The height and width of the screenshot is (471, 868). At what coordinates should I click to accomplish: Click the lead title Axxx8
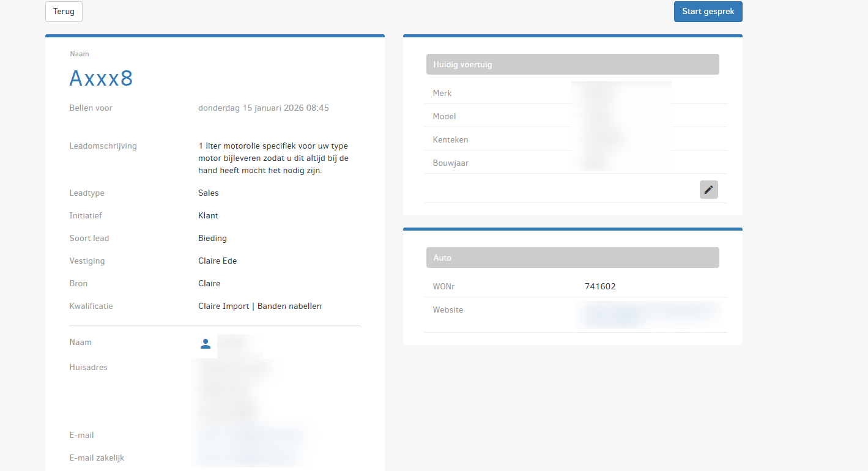[x=102, y=78]
